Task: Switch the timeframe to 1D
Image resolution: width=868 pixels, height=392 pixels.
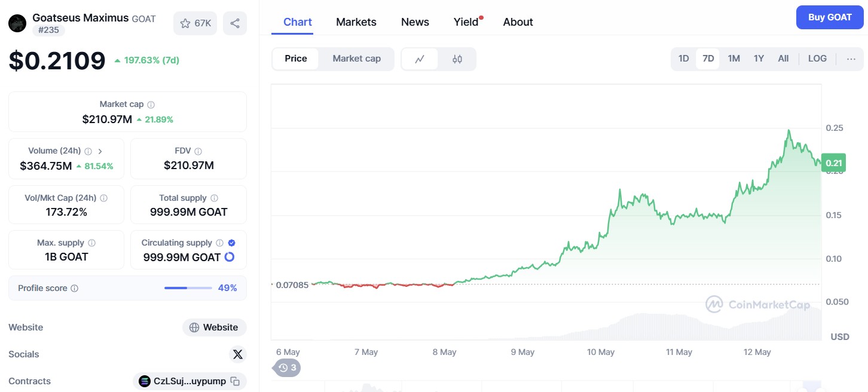Action: point(683,59)
